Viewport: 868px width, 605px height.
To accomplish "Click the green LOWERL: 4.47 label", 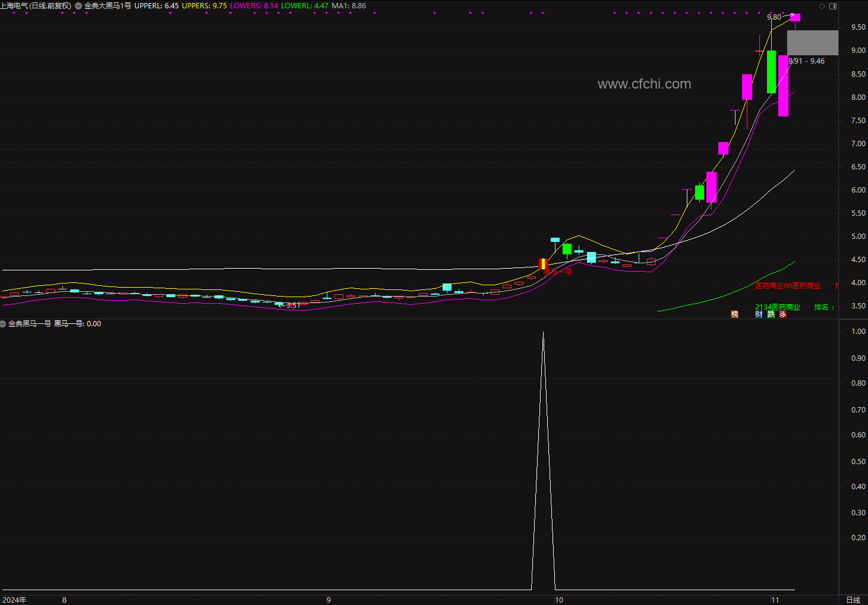I will (305, 6).
